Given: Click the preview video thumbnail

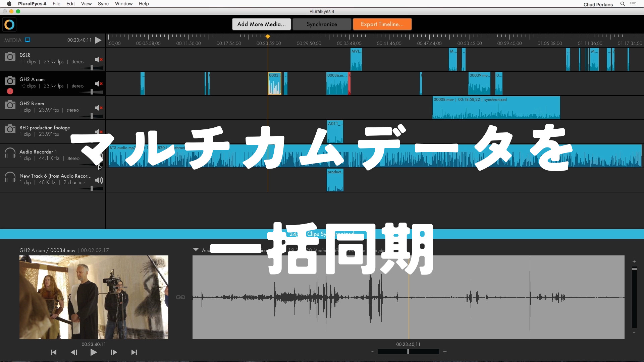Looking at the screenshot, I should pyautogui.click(x=94, y=297).
